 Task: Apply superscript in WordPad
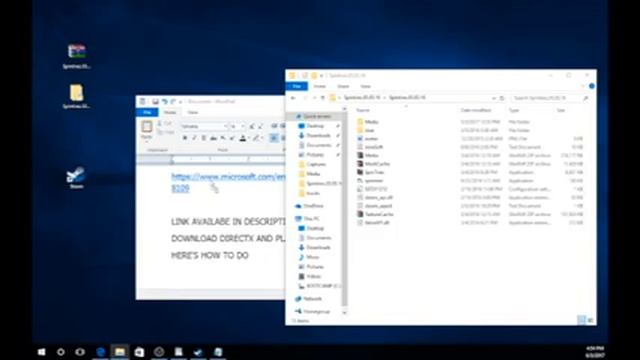click(x=232, y=138)
